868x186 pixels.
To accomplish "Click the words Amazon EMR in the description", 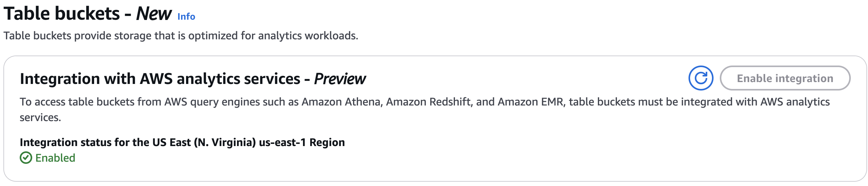I will (531, 101).
